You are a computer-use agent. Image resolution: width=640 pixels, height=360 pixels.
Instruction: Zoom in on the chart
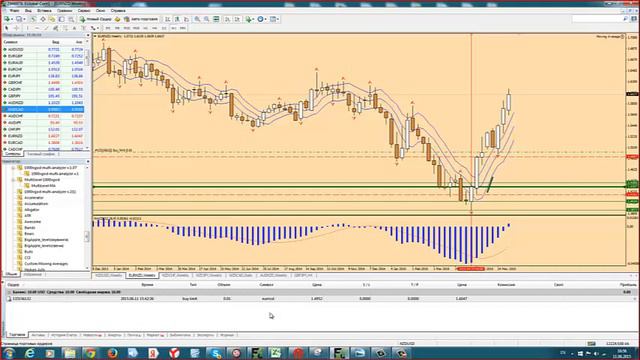[197, 19]
